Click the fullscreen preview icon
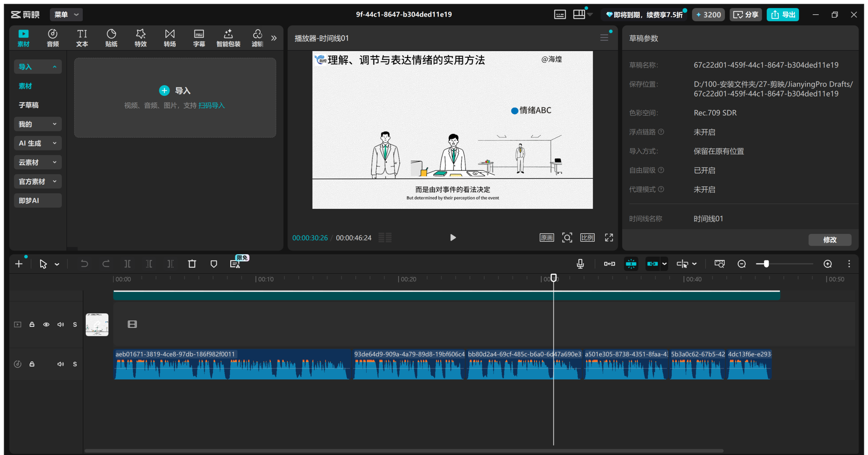The height and width of the screenshot is (455, 868). (x=609, y=238)
